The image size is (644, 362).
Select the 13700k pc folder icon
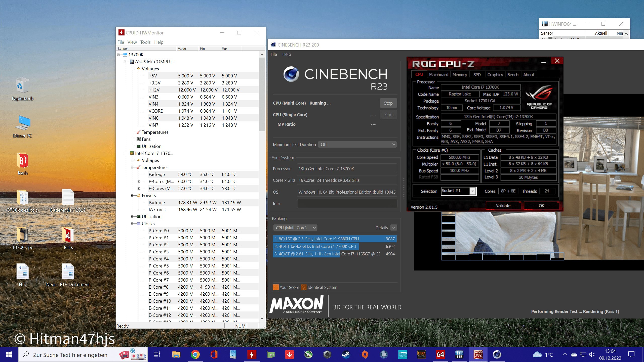pyautogui.click(x=22, y=238)
